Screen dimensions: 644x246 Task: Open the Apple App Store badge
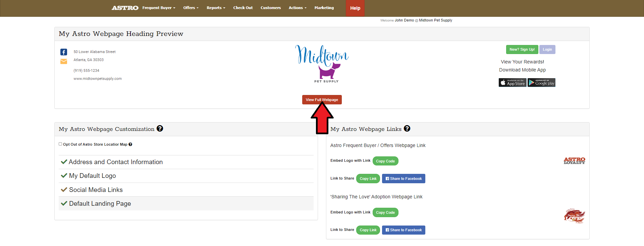click(x=512, y=83)
